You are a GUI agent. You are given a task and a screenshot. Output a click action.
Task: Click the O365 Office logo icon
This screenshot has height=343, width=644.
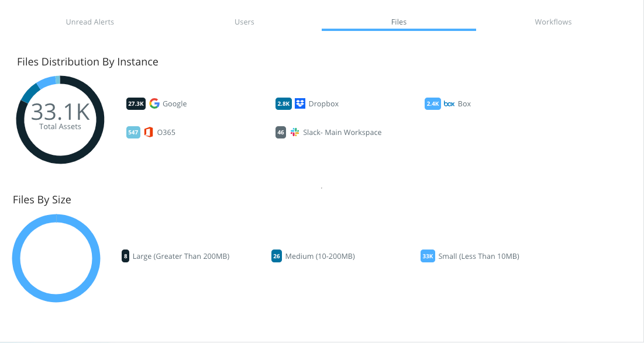pyautogui.click(x=149, y=132)
